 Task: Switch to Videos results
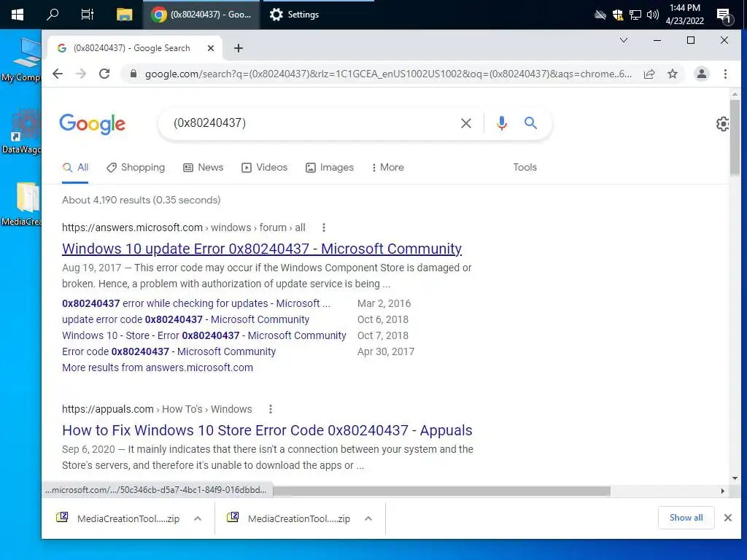pos(264,167)
